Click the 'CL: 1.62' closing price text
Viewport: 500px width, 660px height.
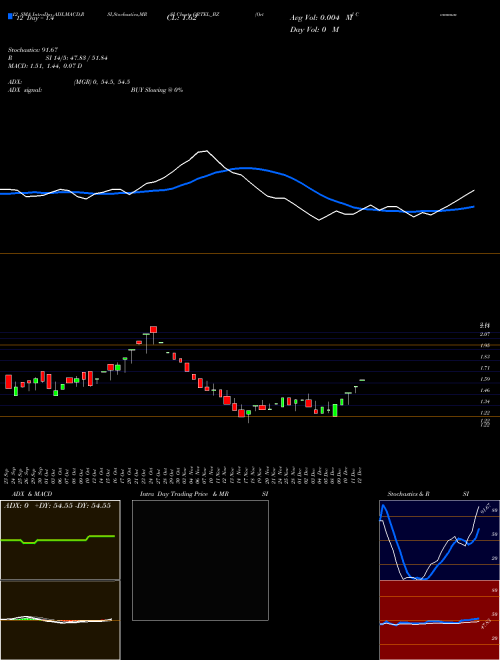tap(181, 19)
